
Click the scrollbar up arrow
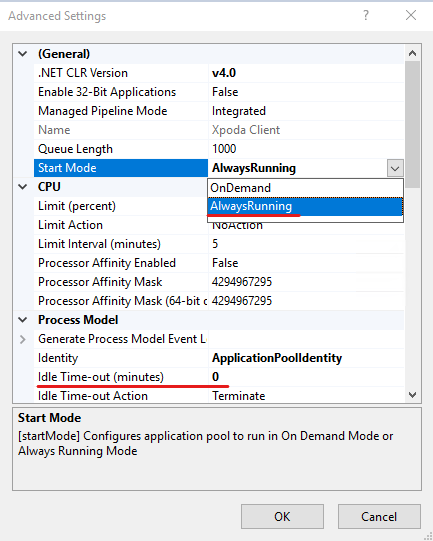pyautogui.click(x=412, y=53)
